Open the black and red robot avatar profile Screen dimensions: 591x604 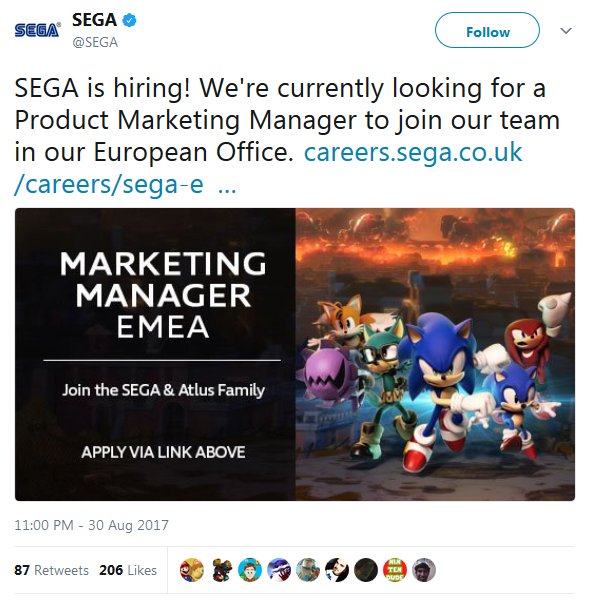(221, 570)
